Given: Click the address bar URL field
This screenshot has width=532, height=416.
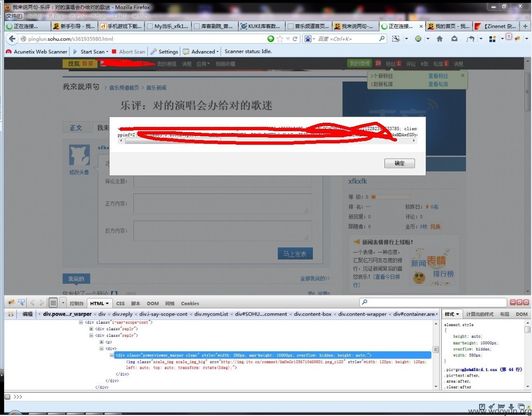Looking at the screenshot, I should pos(146,39).
